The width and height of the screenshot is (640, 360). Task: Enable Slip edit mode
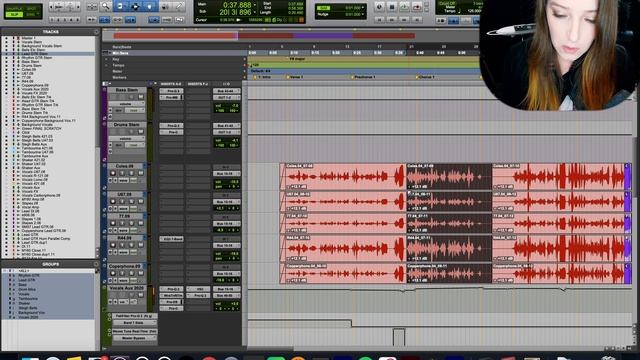click(x=15, y=14)
